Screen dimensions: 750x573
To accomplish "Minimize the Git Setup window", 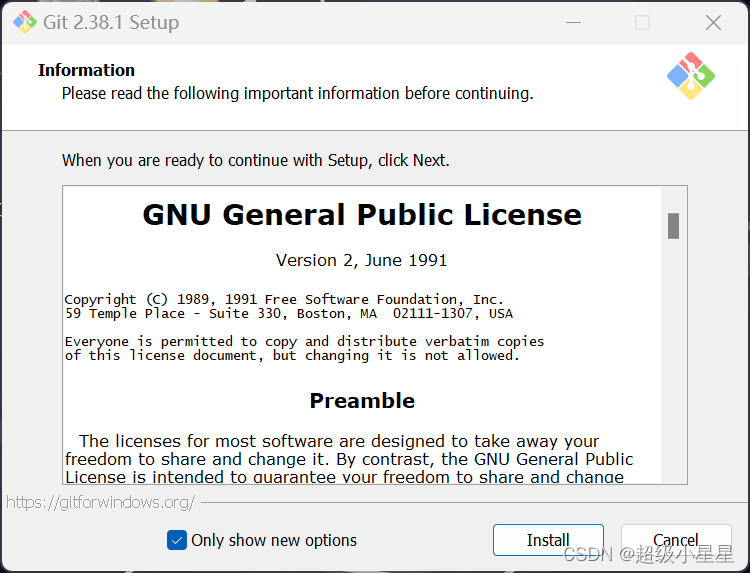I will 573,22.
